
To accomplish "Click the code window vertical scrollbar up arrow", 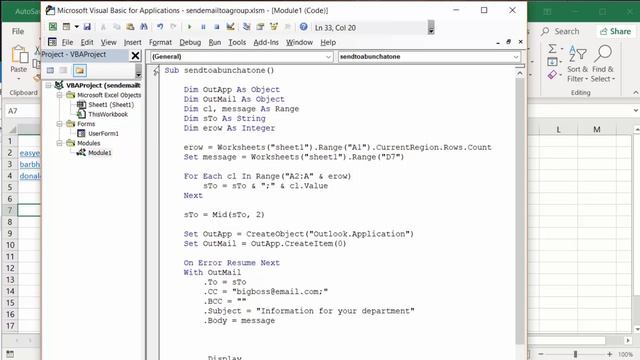I will 520,73.
